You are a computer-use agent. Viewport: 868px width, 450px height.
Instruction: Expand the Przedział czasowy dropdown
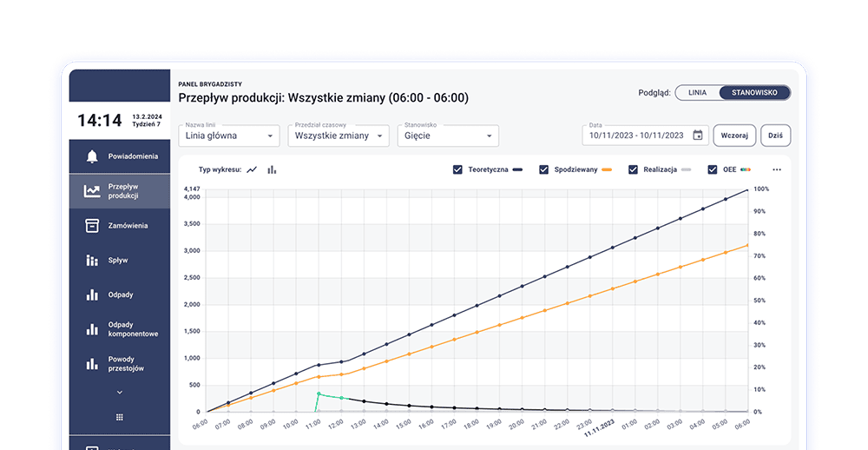click(x=339, y=136)
